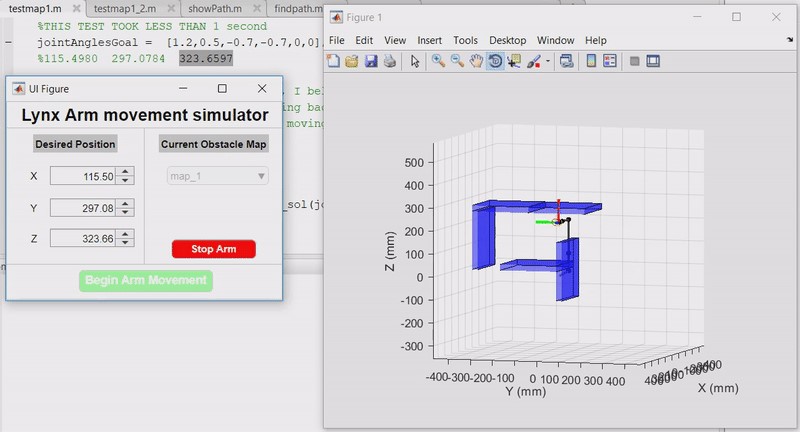
Task: Print the figure using the printer icon
Action: click(x=389, y=61)
